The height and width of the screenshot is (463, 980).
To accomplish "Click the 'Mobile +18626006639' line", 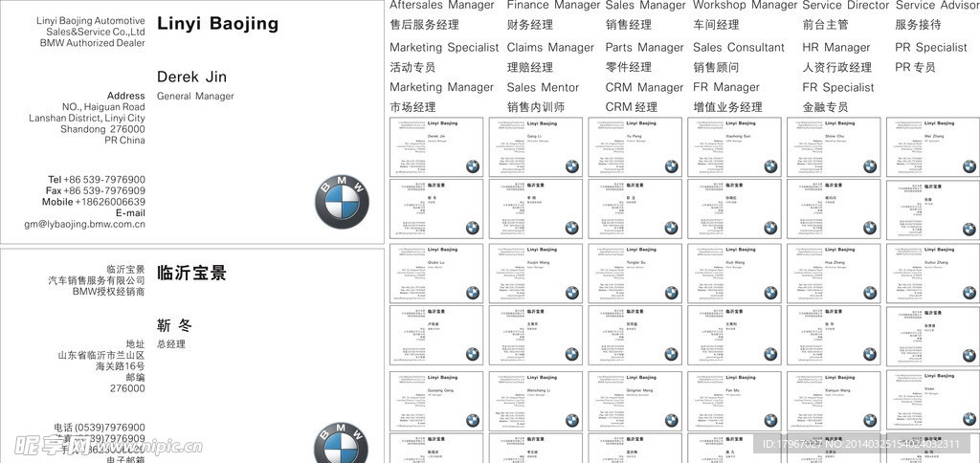I will pyautogui.click(x=94, y=202).
